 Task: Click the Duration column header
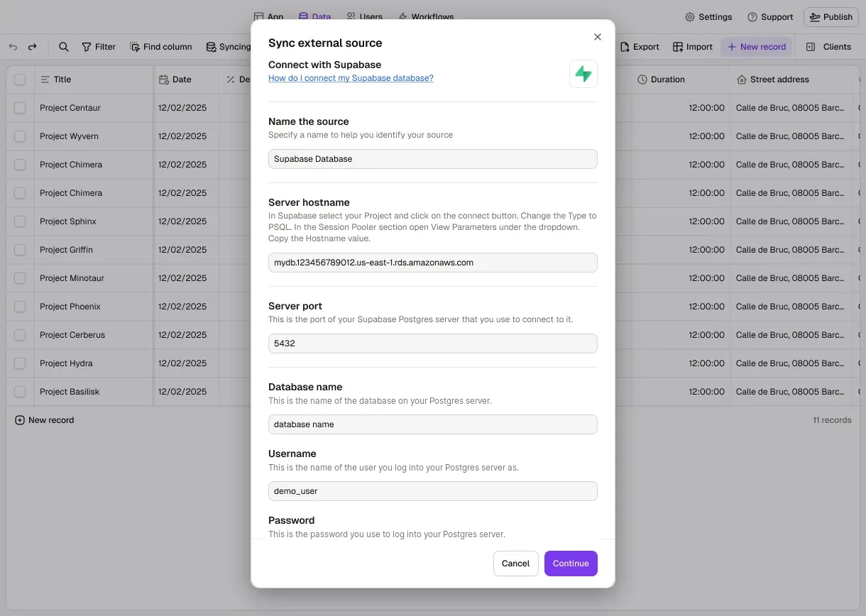(x=681, y=79)
